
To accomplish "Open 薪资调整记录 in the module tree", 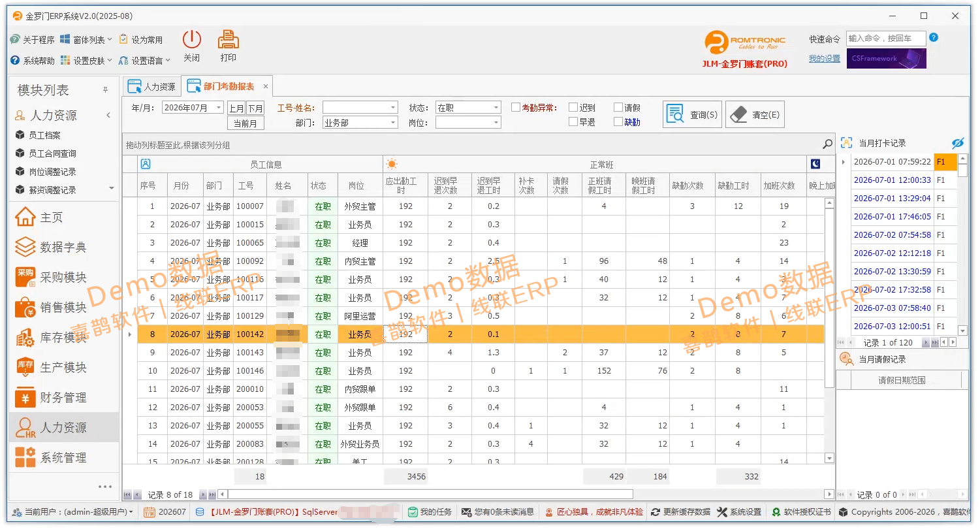I will pos(52,190).
